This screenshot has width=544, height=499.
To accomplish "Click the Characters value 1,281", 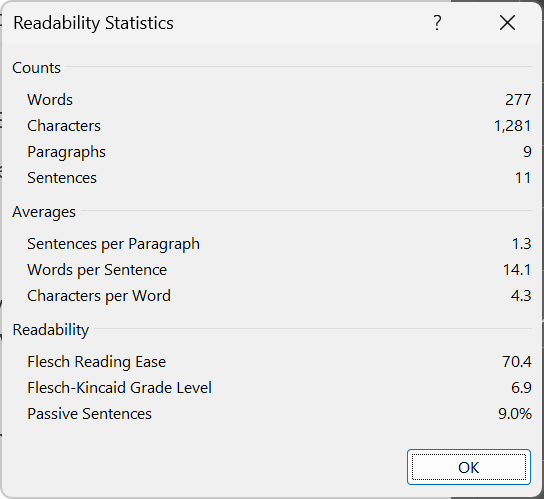I will pos(512,126).
